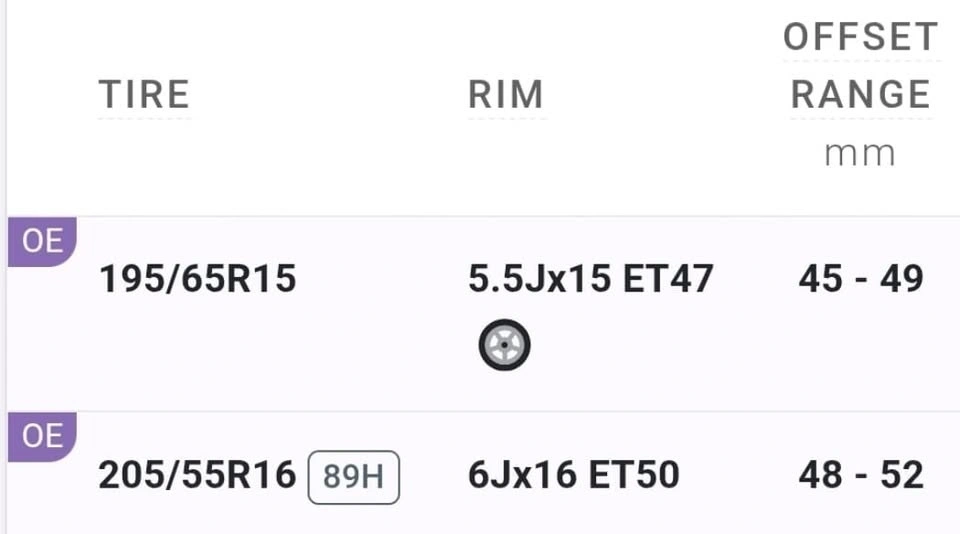The height and width of the screenshot is (534, 960).
Task: Click the 89H load index badge
Action: 354,477
